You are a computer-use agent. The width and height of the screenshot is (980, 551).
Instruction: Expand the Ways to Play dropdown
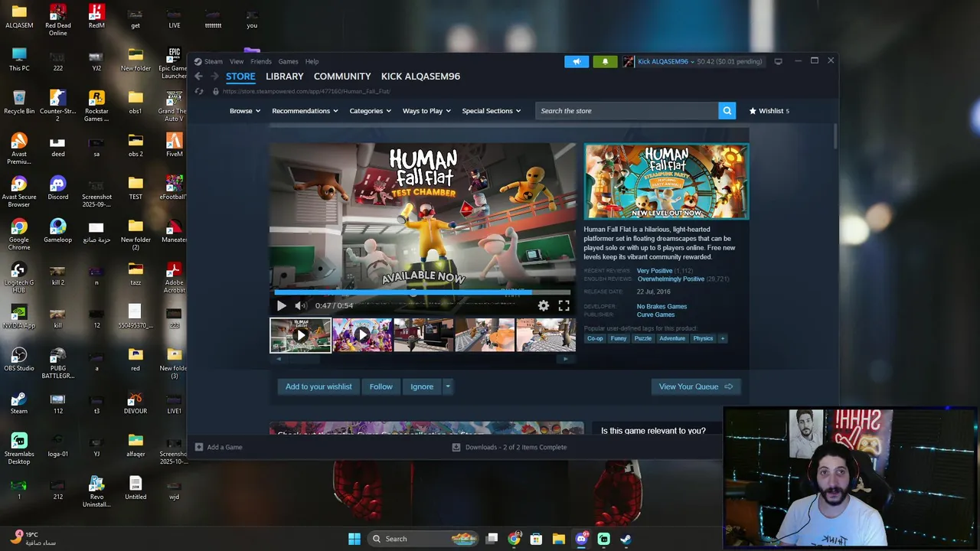tap(426, 111)
